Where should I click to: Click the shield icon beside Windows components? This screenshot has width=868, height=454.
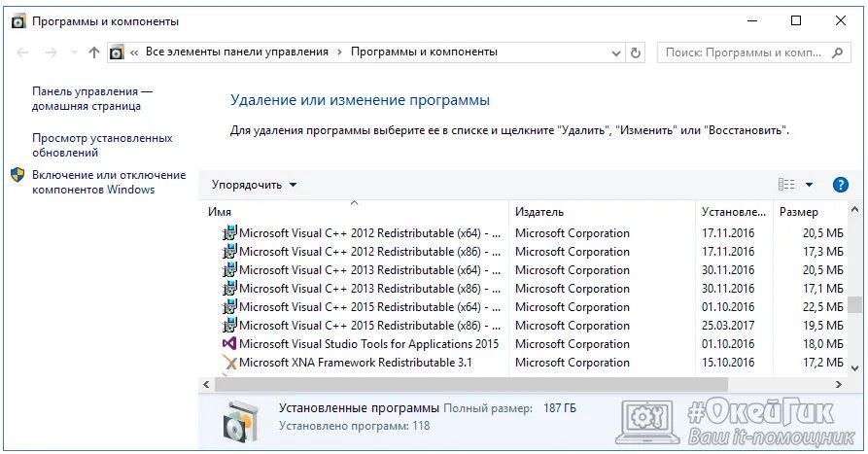(x=17, y=175)
